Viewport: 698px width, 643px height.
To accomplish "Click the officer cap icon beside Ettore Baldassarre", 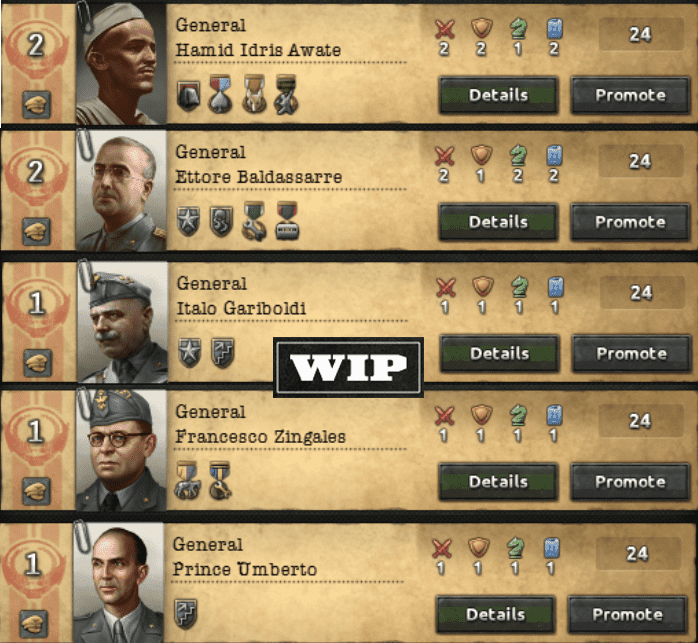I will 36,232.
